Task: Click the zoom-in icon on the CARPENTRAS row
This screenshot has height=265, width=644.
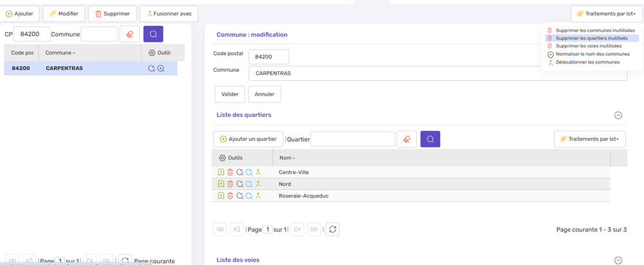Action: coord(161,69)
